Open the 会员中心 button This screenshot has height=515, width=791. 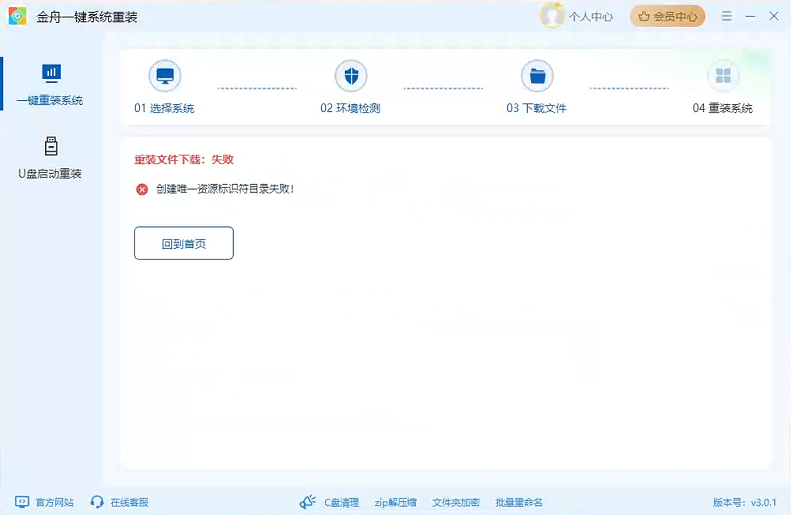(x=667, y=17)
